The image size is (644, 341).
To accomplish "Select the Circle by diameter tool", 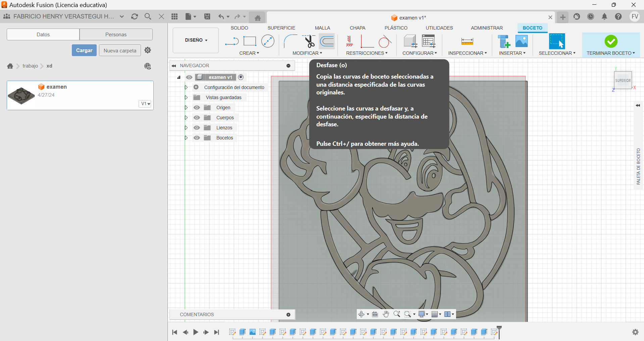I will (x=268, y=41).
